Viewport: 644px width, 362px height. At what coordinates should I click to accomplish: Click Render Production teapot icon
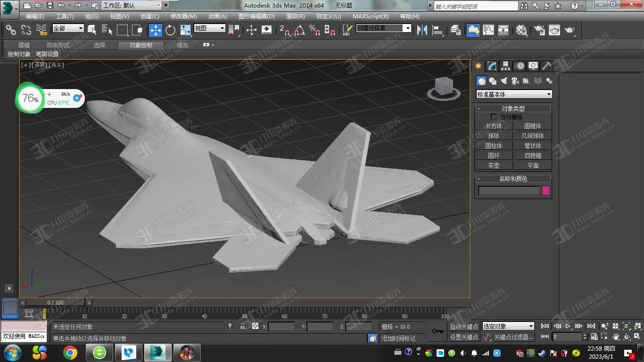[570, 30]
